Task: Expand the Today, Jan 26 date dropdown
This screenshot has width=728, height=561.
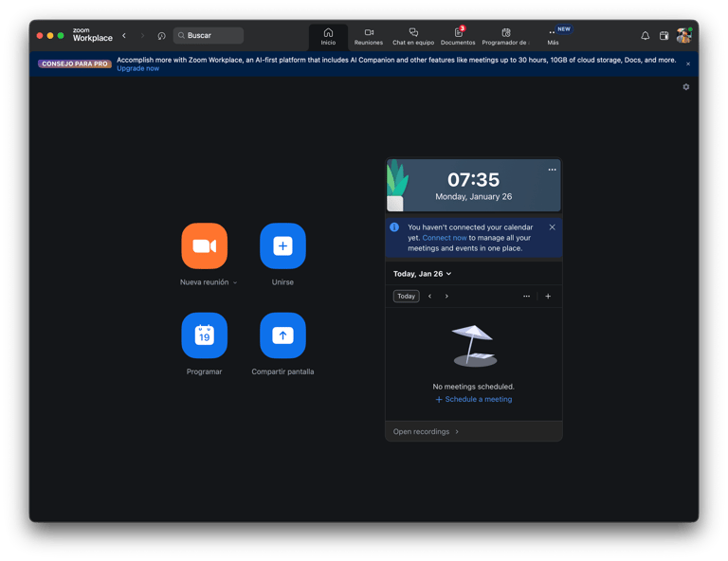Action: tap(422, 274)
